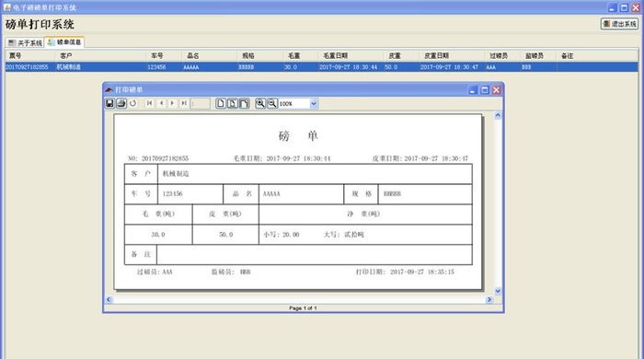Jump to last page of preview
Image resolution: width=644 pixels, height=359 pixels.
[x=184, y=103]
